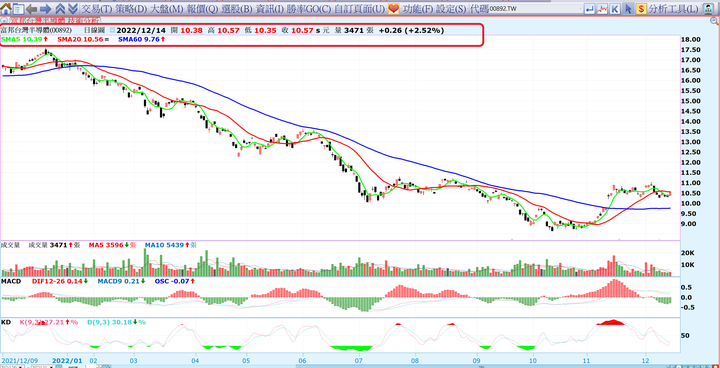Click the 成交量 panel title
This screenshot has height=368, width=720.
pyautogui.click(x=10, y=245)
